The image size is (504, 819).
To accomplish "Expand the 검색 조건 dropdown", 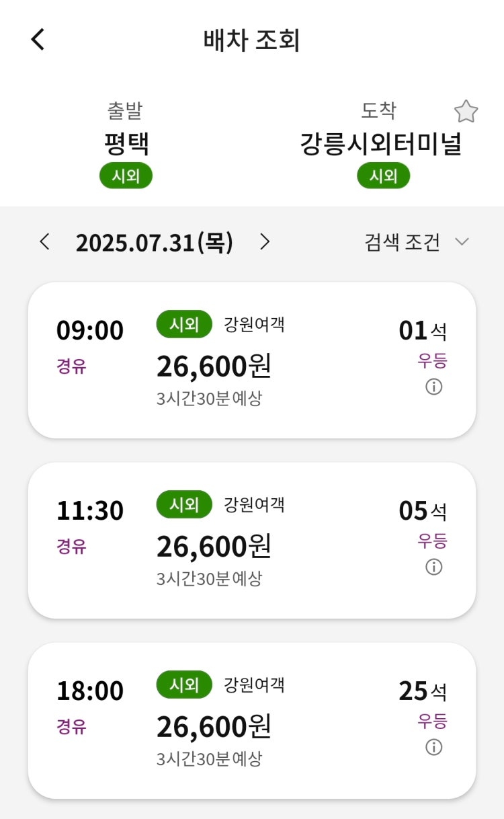I will 417,242.
